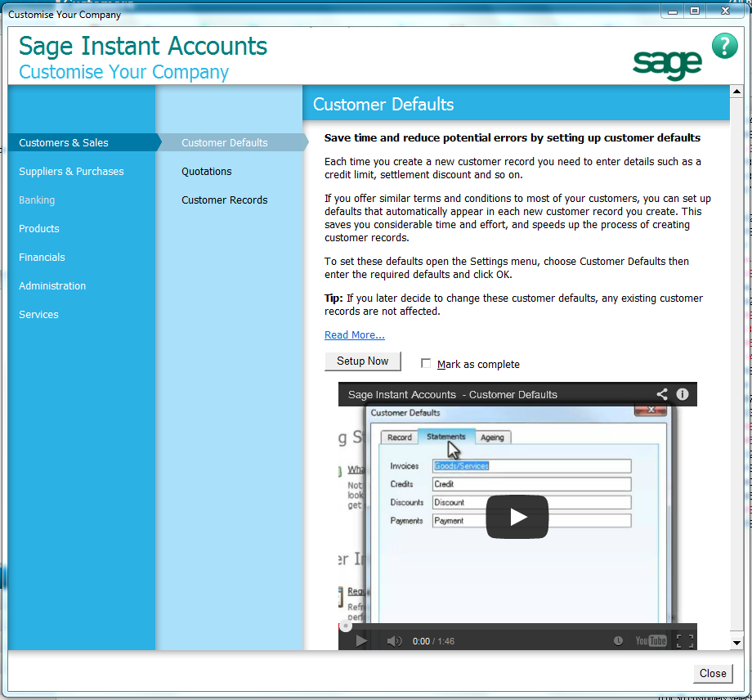Mute the video volume

pyautogui.click(x=394, y=641)
